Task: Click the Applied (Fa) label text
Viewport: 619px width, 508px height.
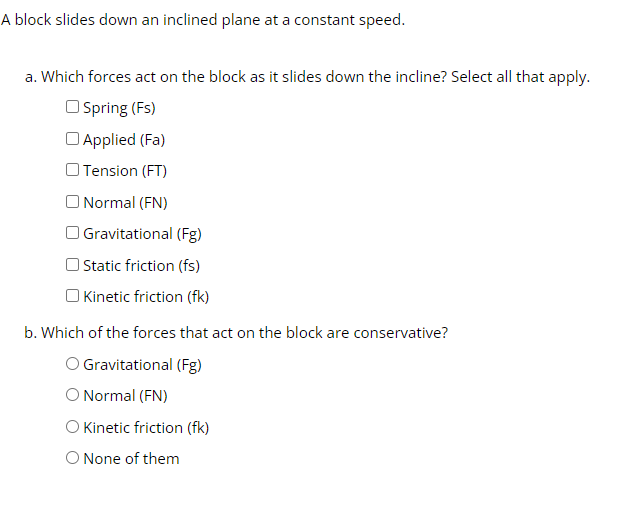Action: (124, 140)
